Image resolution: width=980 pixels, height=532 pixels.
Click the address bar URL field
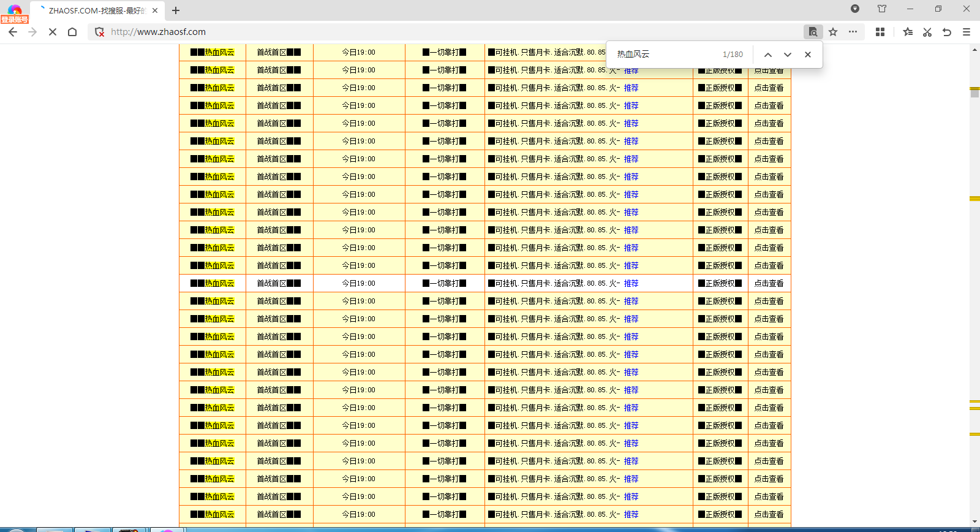click(429, 32)
